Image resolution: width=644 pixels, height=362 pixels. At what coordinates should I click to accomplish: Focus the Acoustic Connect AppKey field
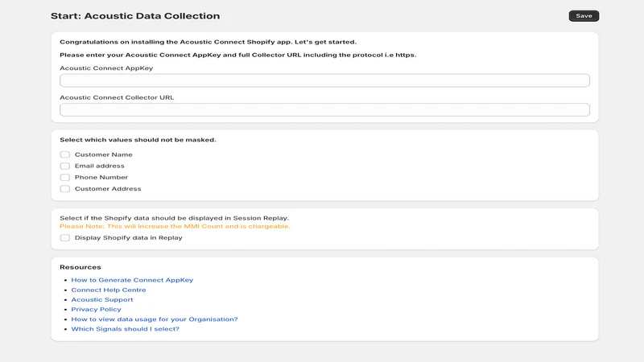(x=324, y=80)
